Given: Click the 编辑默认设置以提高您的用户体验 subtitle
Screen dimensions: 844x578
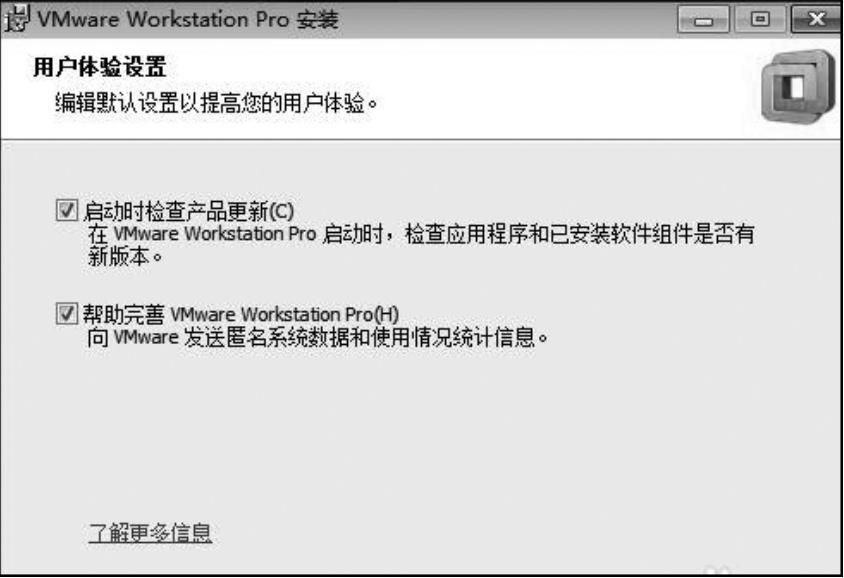Looking at the screenshot, I should pos(216,102).
